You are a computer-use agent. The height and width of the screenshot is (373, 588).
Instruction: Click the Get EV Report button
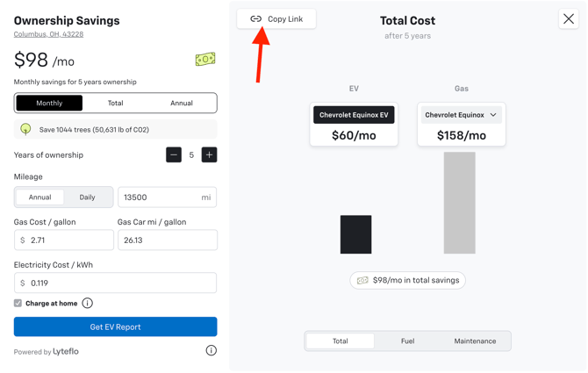click(x=115, y=326)
